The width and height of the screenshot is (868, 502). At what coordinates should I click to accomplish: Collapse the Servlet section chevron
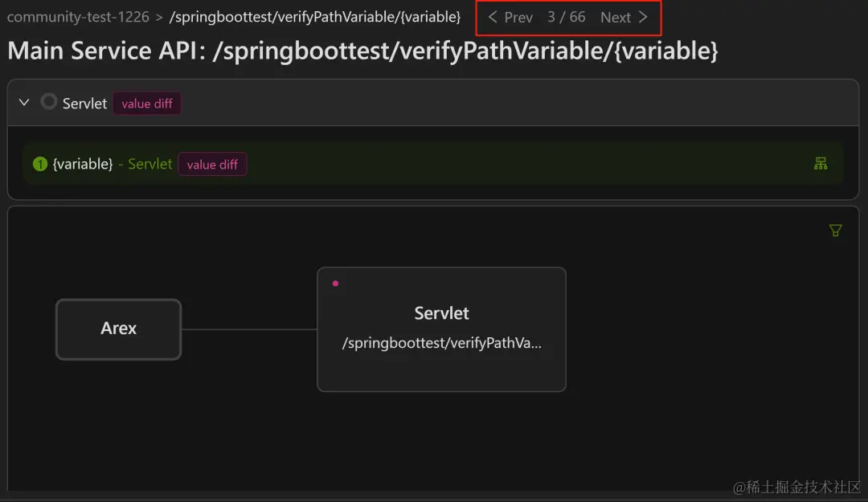[24, 102]
